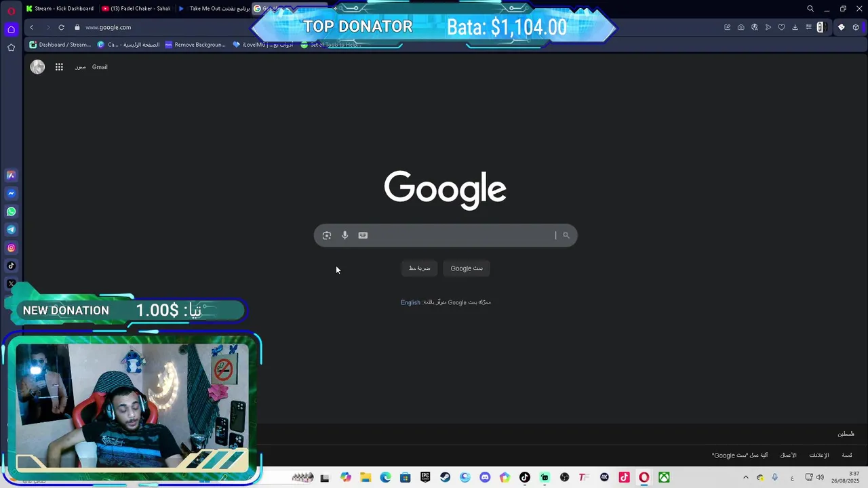868x488 pixels.
Task: Open Telegram in the Opera sidebar
Action: [x=11, y=230]
